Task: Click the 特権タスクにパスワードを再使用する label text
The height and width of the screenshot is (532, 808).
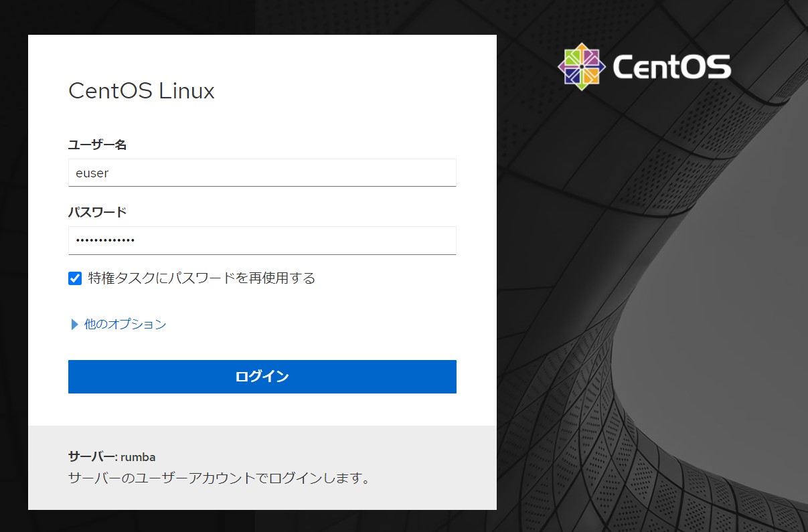Action: [x=201, y=278]
